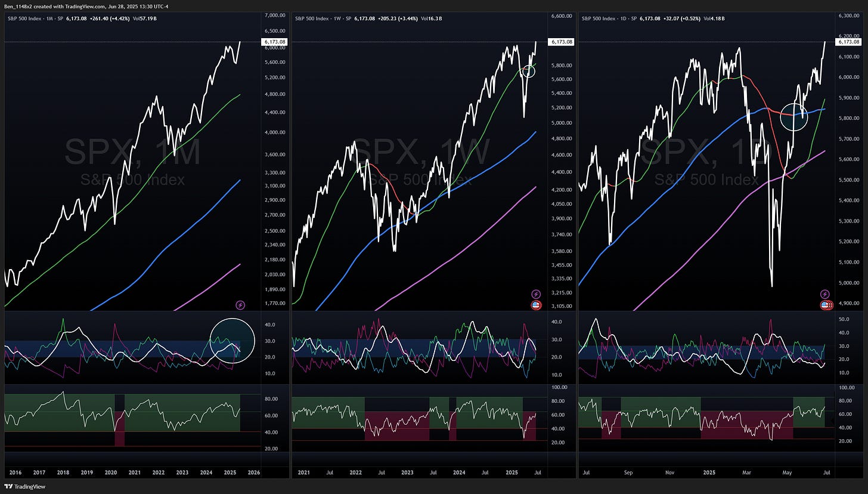
Task: Click the 'Vol57.19B' volume readout
Action: tap(144, 18)
